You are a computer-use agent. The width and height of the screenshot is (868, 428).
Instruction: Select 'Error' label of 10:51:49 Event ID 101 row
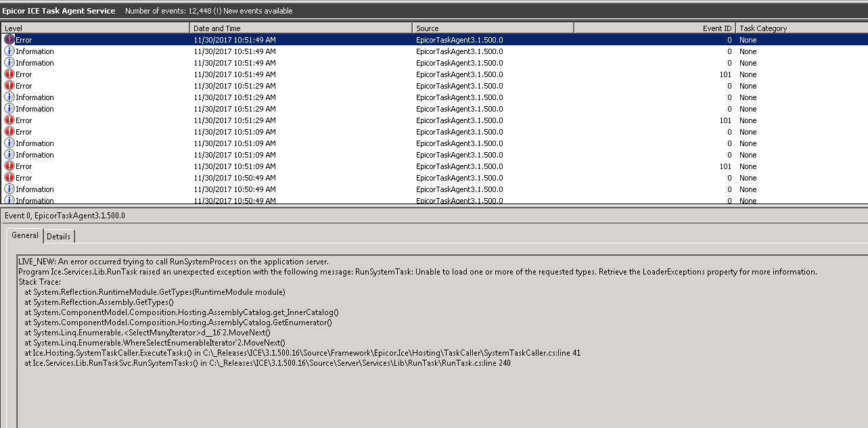tap(24, 74)
